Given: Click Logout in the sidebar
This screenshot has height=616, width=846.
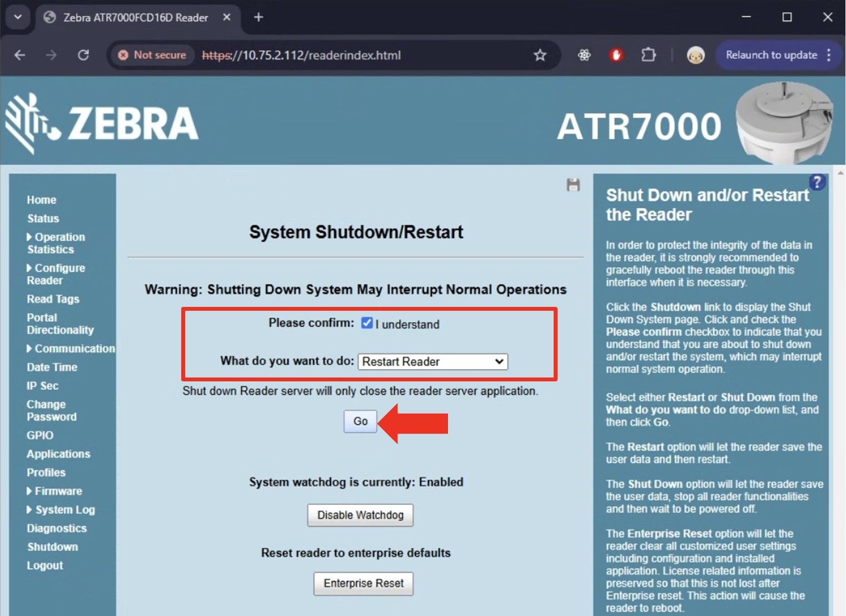Looking at the screenshot, I should 45,566.
